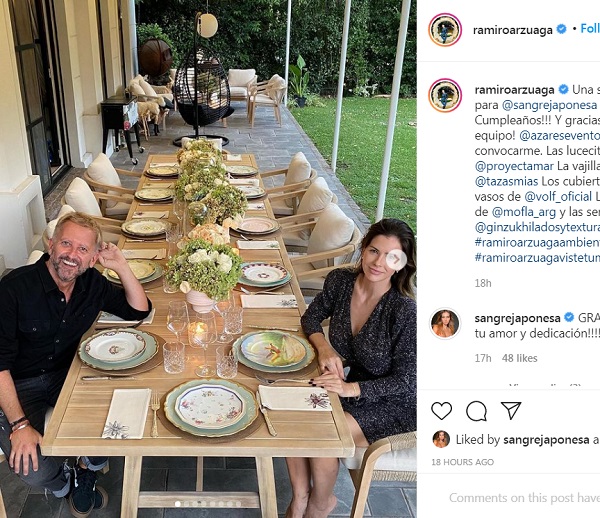Open the 18 HOURS AGO timestamp
The image size is (600, 518).
[463, 462]
